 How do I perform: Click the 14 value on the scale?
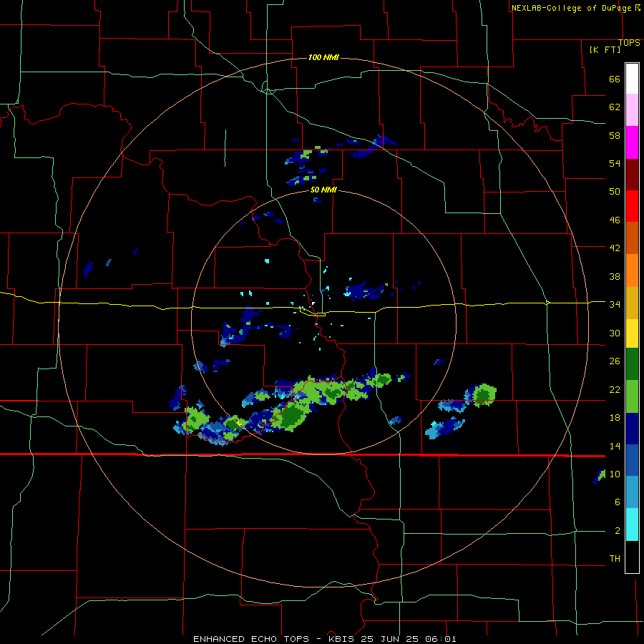[615, 446]
